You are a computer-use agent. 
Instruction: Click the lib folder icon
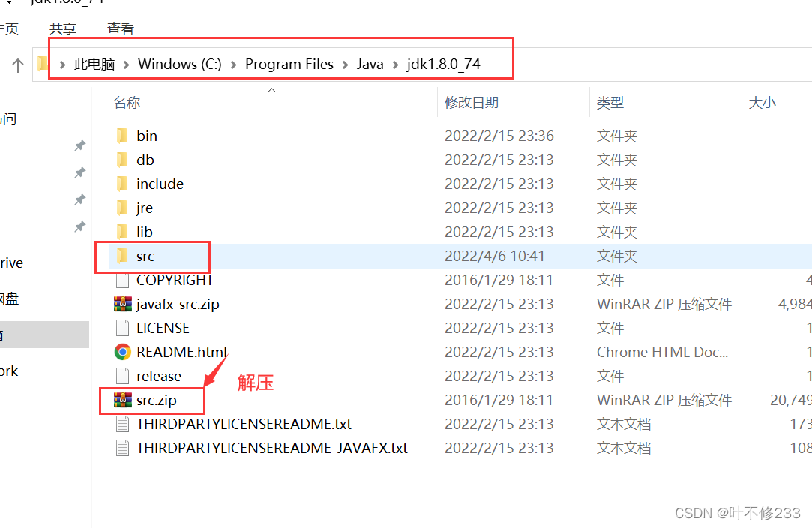pyautogui.click(x=122, y=232)
